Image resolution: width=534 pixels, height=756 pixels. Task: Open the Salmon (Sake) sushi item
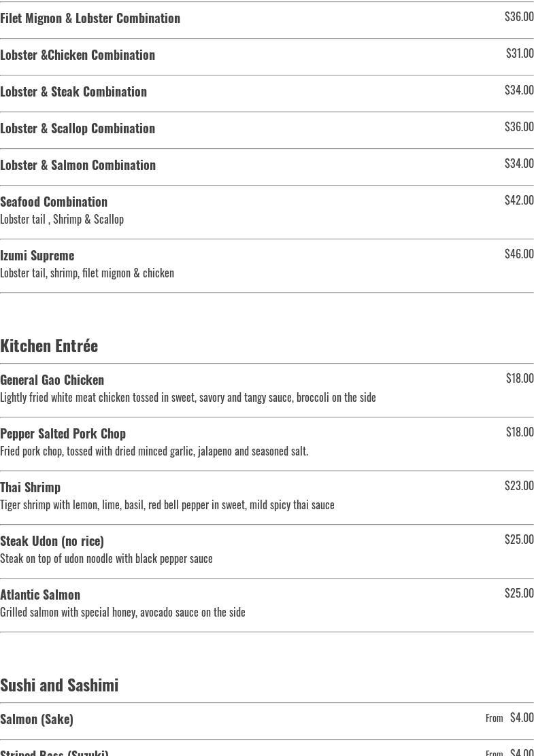267,721
